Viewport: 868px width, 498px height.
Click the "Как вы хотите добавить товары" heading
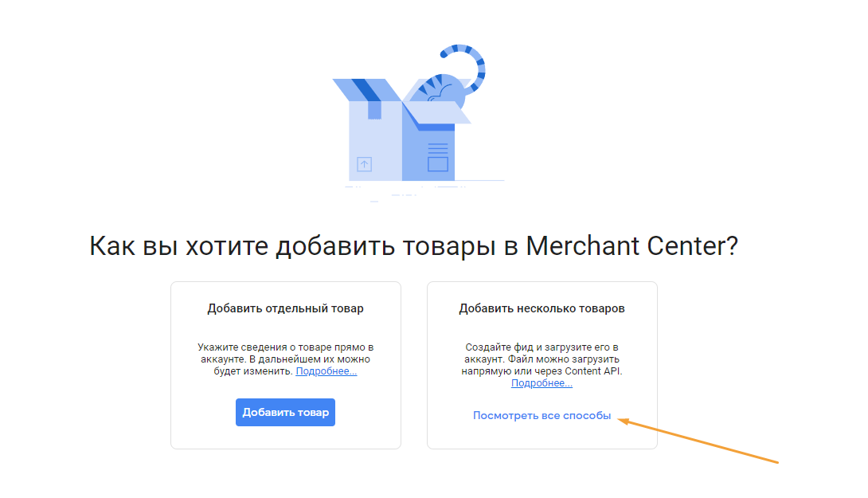(414, 245)
